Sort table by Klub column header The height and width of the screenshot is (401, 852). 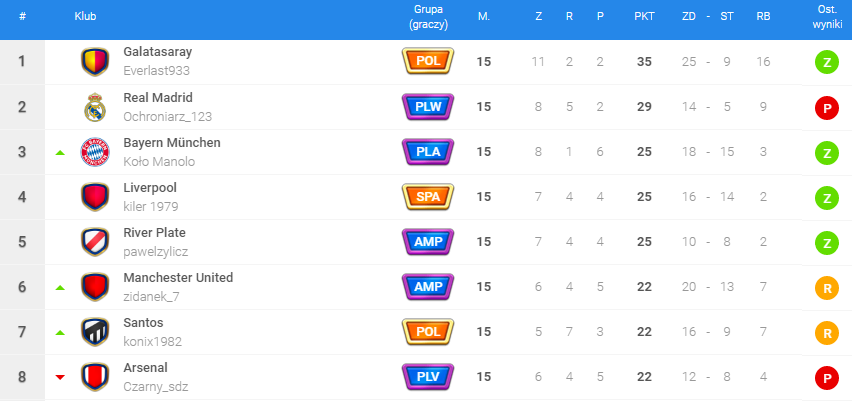[x=85, y=17]
